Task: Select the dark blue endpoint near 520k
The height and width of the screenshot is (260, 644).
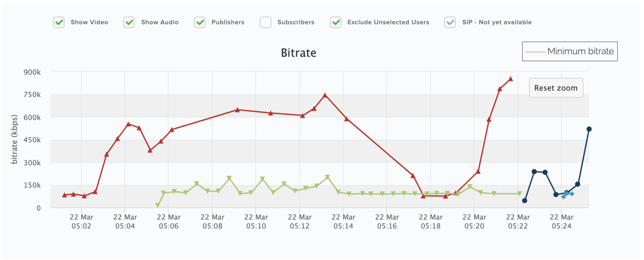Action: [589, 129]
